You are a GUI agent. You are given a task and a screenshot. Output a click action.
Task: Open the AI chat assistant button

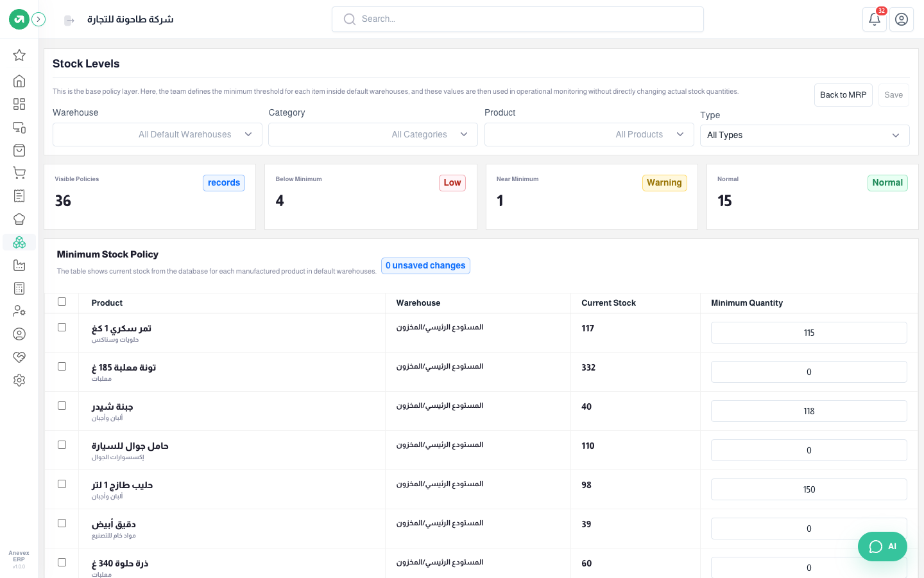tap(882, 547)
